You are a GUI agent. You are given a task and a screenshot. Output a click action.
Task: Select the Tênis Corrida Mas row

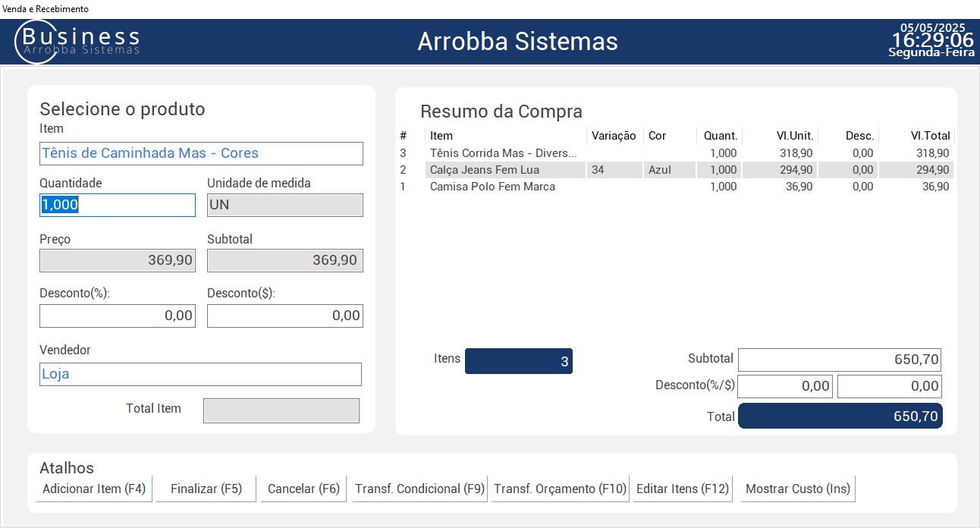(503, 153)
